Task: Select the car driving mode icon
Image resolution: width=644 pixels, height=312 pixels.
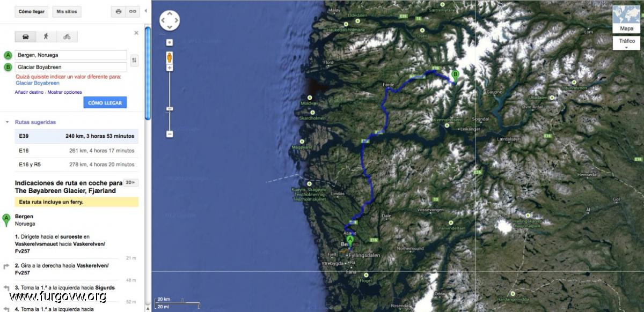Action: pyautogui.click(x=25, y=36)
